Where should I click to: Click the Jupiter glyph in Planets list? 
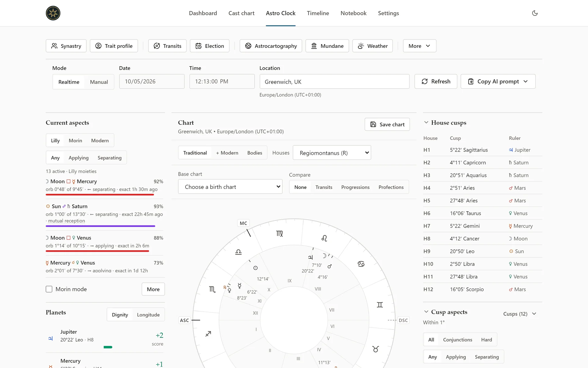click(x=51, y=339)
